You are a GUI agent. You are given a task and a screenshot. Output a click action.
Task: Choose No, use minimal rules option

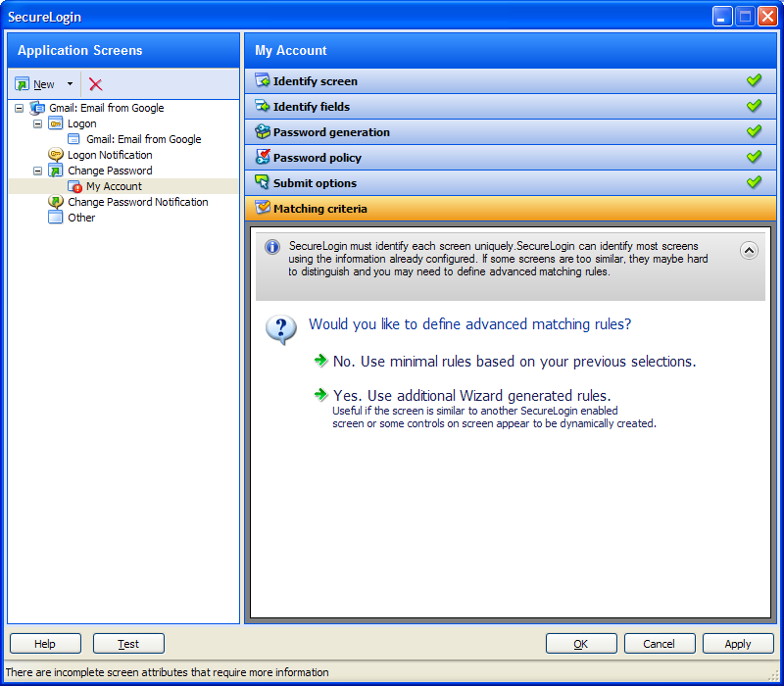pyautogui.click(x=514, y=362)
